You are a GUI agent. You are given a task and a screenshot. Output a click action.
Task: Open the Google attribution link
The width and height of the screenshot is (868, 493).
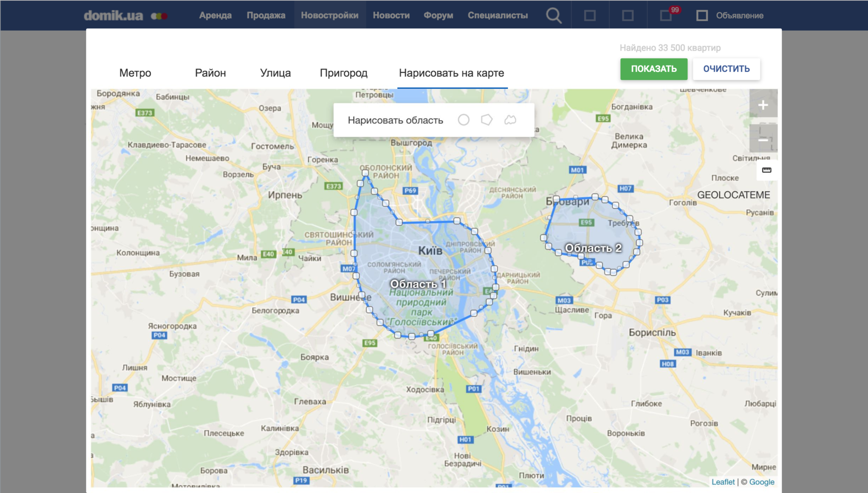(762, 482)
